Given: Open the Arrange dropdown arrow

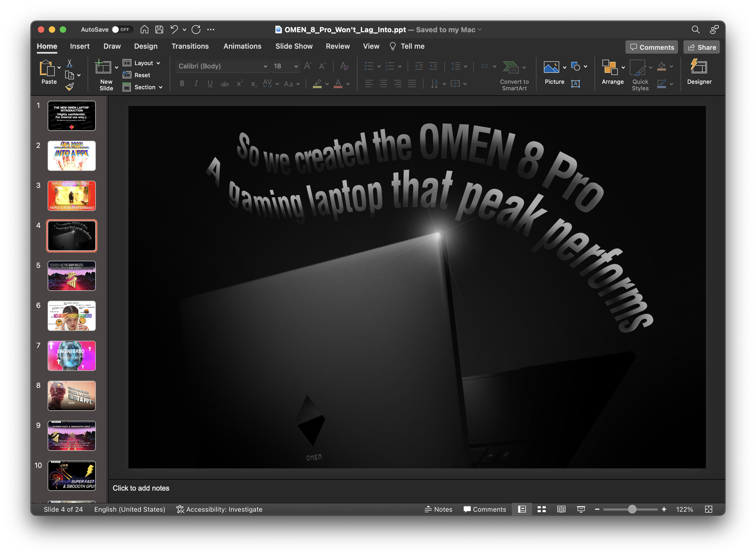Looking at the screenshot, I should tap(623, 67).
